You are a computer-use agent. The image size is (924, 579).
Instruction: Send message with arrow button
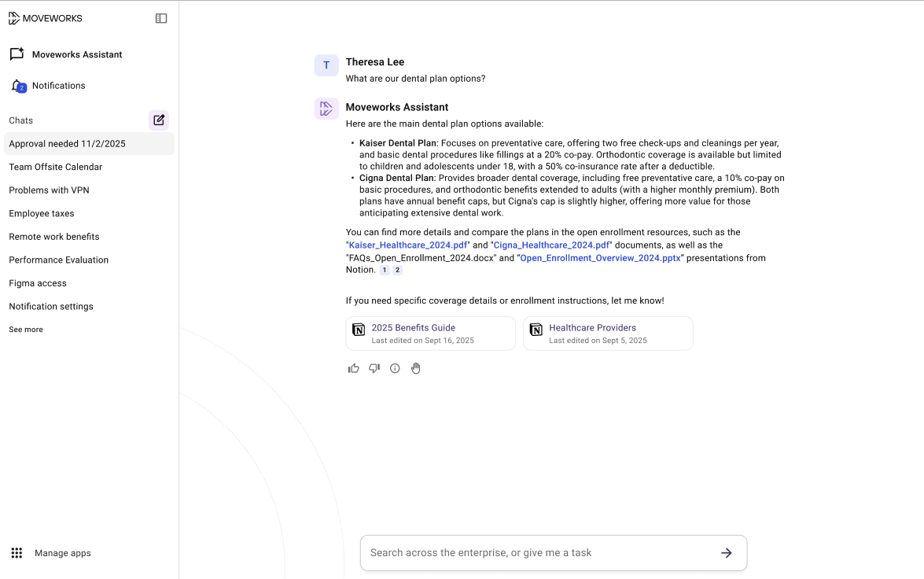click(x=727, y=553)
